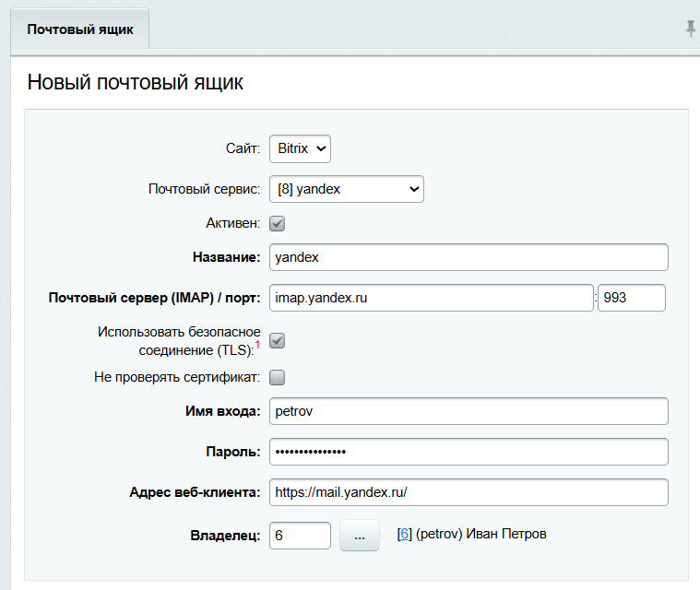Click the Название field containing yandex
The height and width of the screenshot is (590, 700).
pos(469,257)
